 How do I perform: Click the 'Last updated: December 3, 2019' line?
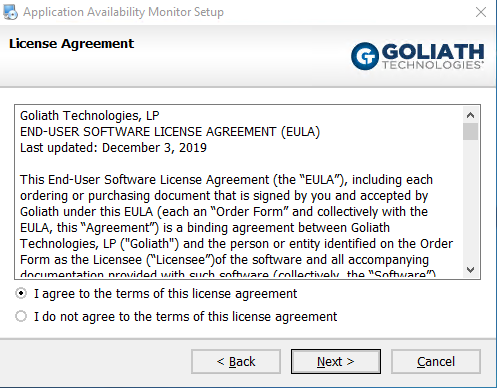click(x=113, y=148)
